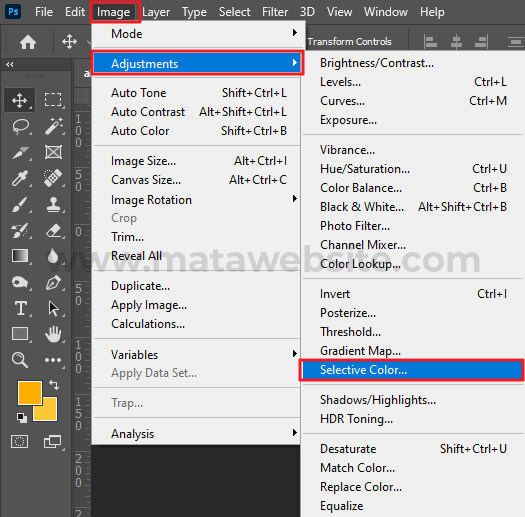Select the Blur tool

click(53, 256)
